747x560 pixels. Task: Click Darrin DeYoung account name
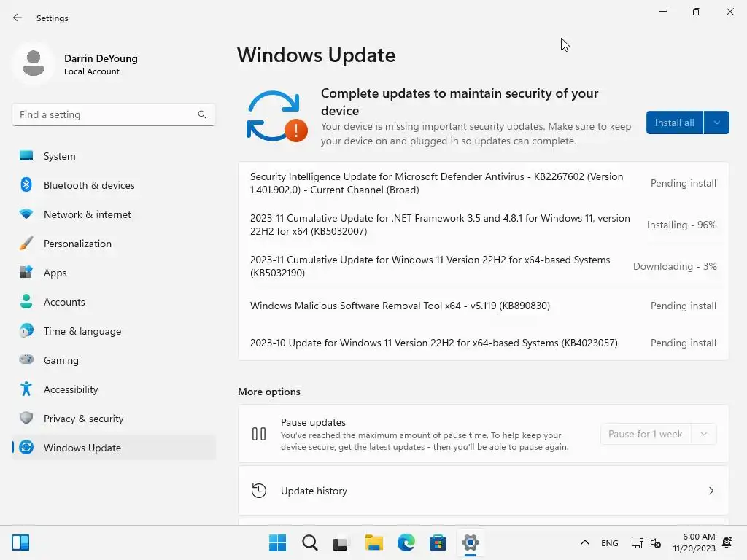pyautogui.click(x=101, y=58)
